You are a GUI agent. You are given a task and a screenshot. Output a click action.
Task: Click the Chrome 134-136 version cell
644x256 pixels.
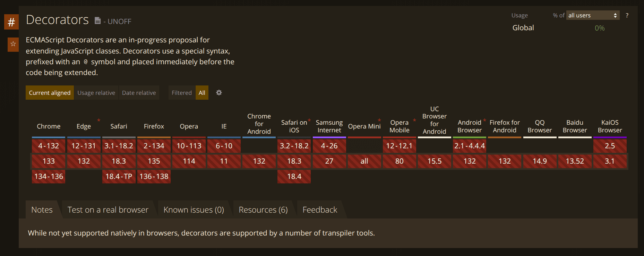pyautogui.click(x=49, y=176)
